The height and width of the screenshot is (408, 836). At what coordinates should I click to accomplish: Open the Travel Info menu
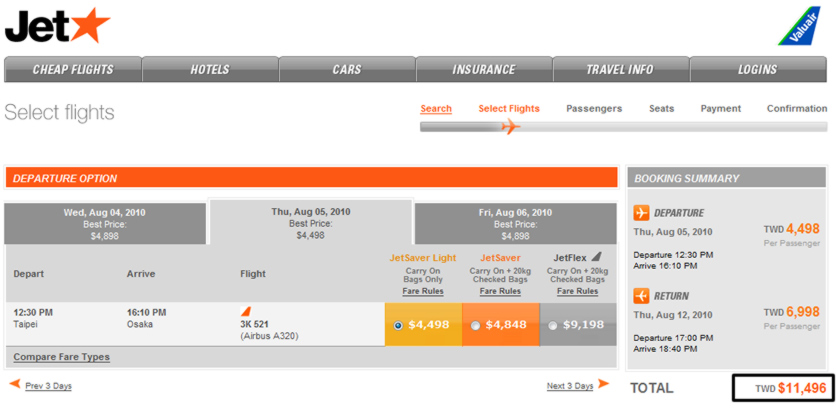pyautogui.click(x=619, y=69)
